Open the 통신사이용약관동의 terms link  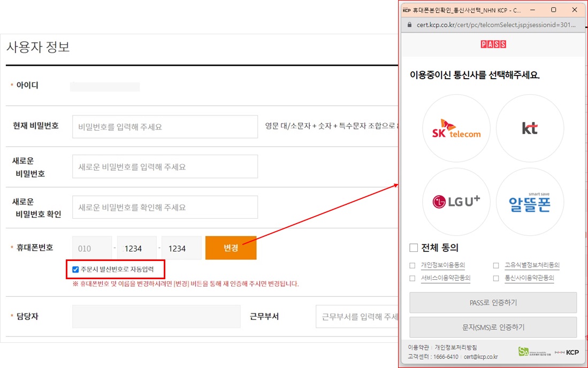pyautogui.click(x=529, y=278)
